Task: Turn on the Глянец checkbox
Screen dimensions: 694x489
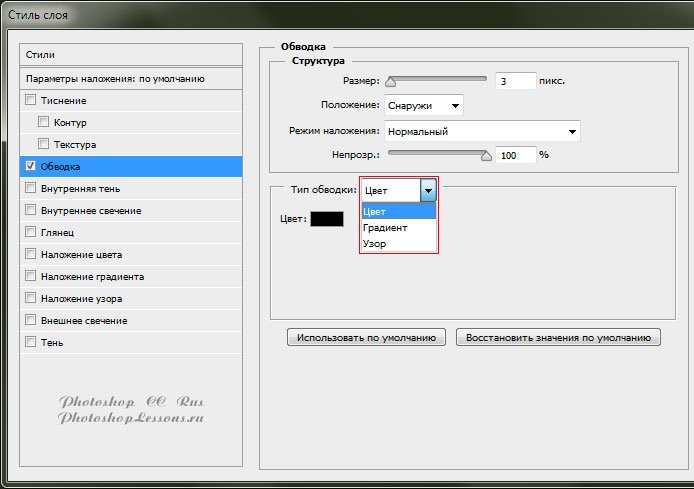Action: pyautogui.click(x=31, y=232)
